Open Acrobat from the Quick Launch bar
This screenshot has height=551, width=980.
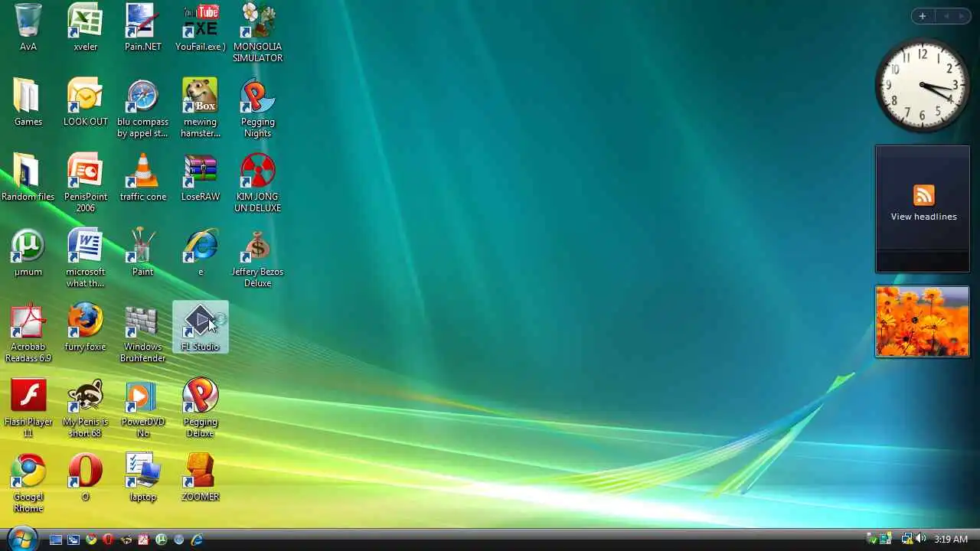[x=143, y=540]
